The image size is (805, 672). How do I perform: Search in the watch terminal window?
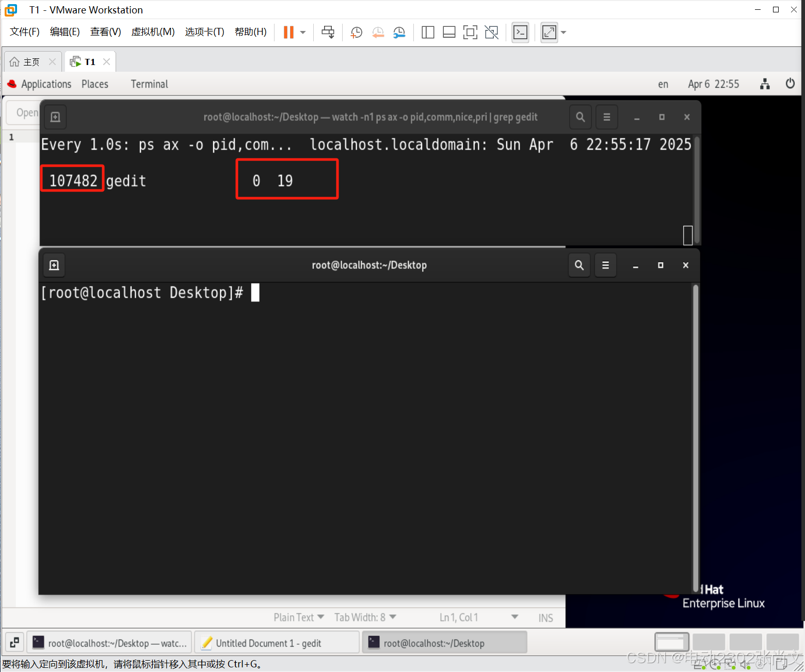(580, 117)
